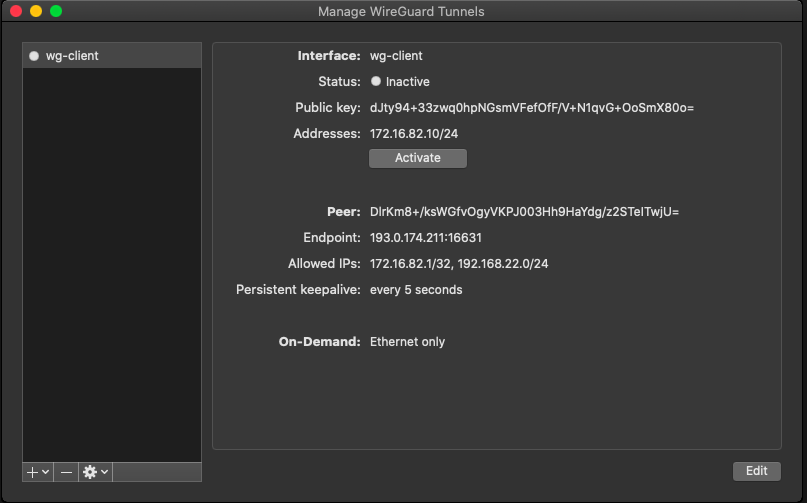
Task: Click the Edit button
Action: coord(756,471)
